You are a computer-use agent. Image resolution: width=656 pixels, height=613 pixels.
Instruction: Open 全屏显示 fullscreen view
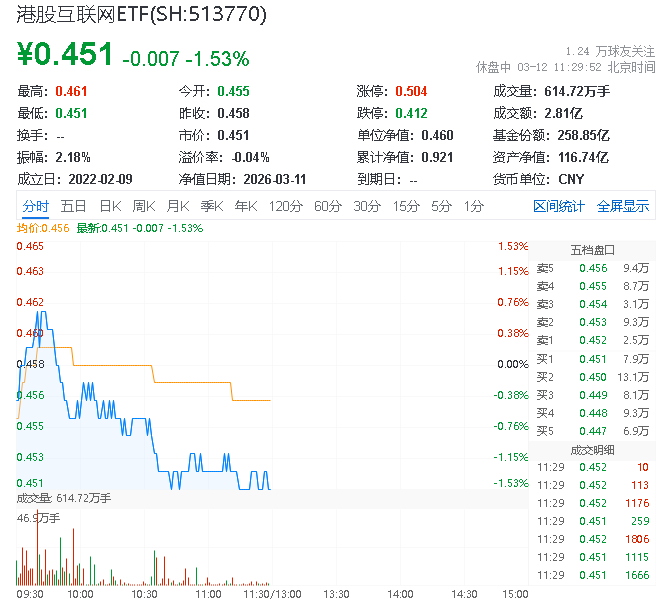tap(623, 206)
